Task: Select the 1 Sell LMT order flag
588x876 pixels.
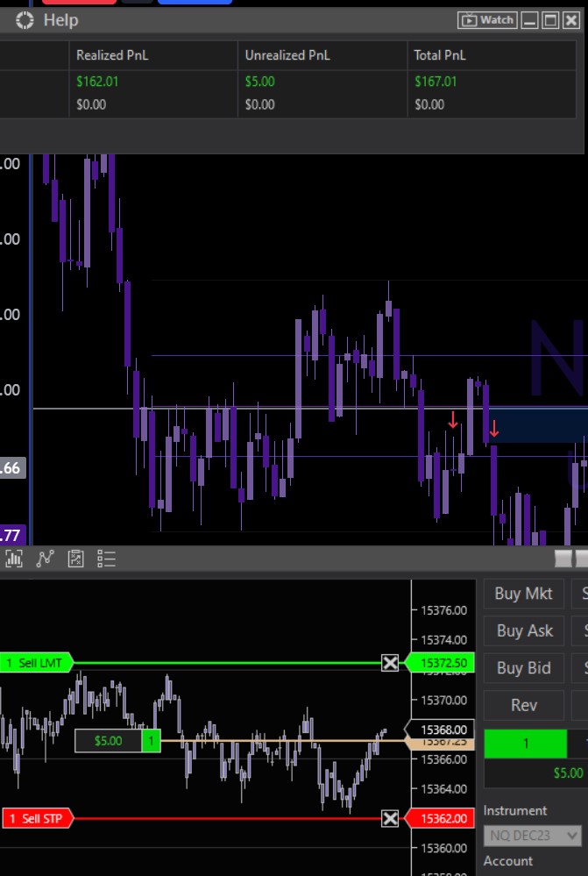Action: 36,663
